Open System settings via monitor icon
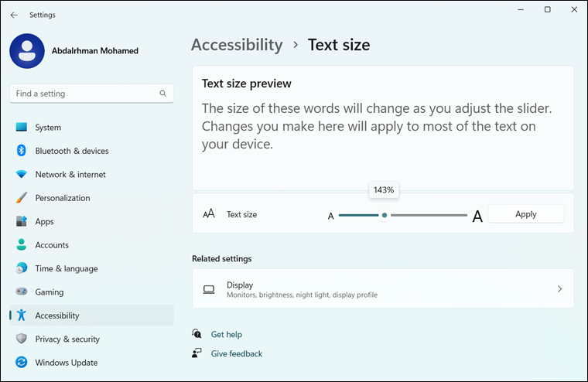Screen dimensions: 588x382 click(x=21, y=128)
